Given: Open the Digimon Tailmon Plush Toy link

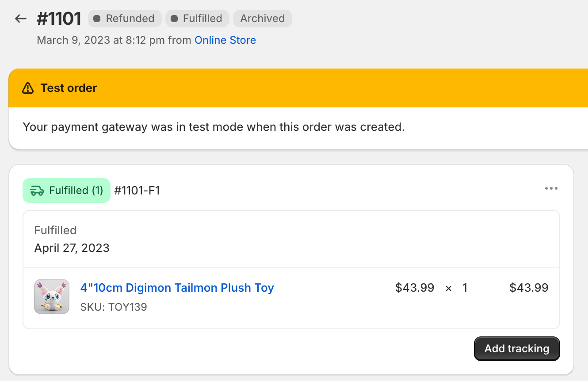Looking at the screenshot, I should point(177,288).
